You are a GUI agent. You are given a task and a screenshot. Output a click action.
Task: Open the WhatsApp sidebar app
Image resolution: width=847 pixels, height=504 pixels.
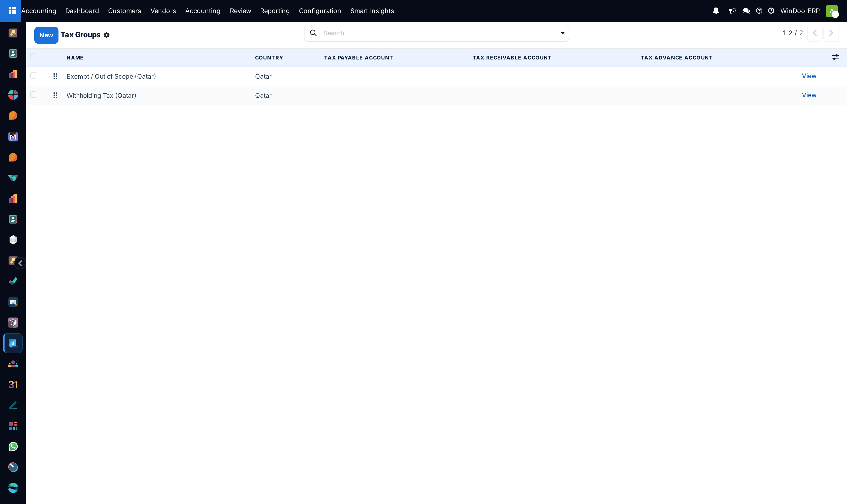[13, 447]
